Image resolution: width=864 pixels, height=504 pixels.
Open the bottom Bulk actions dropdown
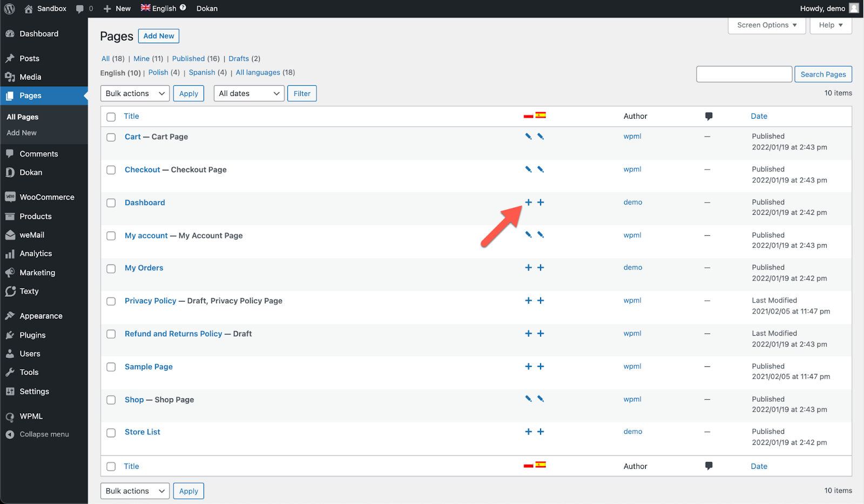pos(135,491)
